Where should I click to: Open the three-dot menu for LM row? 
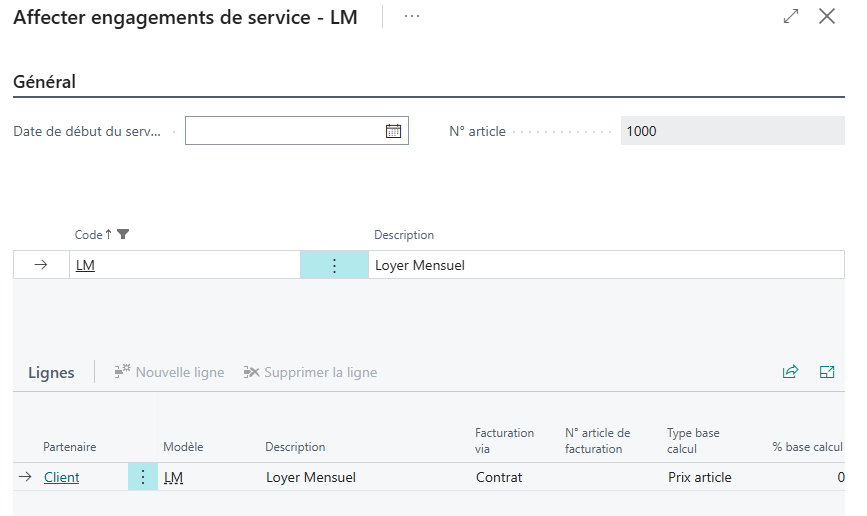pos(334,265)
